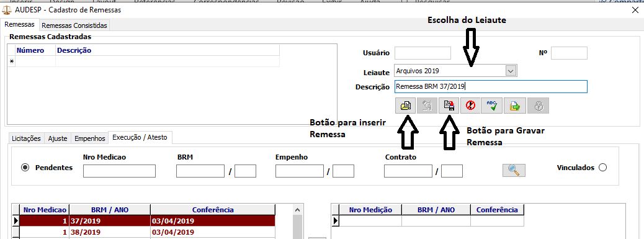644x239 pixels.
Task: Click the Conferência header in right grid
Action: click(x=497, y=210)
